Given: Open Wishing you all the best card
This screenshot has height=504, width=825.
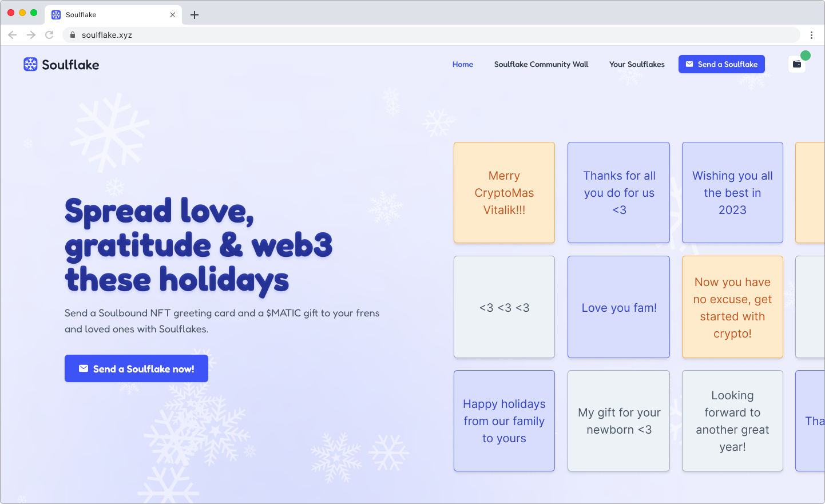Looking at the screenshot, I should click(732, 193).
